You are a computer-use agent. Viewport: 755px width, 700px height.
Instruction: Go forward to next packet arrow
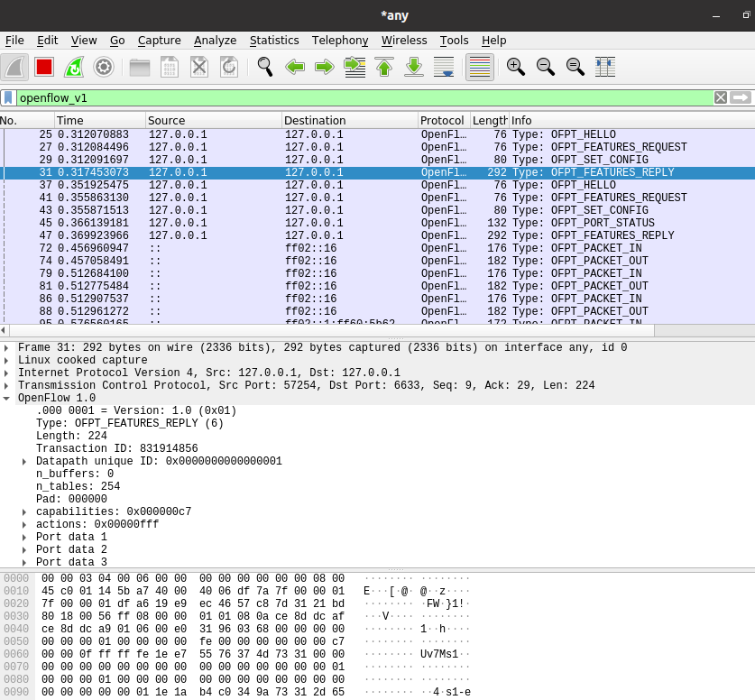point(325,67)
